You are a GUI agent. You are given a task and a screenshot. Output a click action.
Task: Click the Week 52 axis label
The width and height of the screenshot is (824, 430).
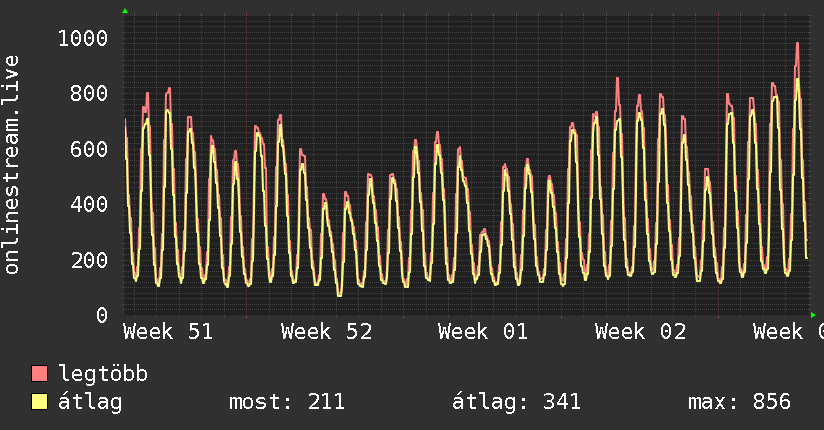click(326, 332)
